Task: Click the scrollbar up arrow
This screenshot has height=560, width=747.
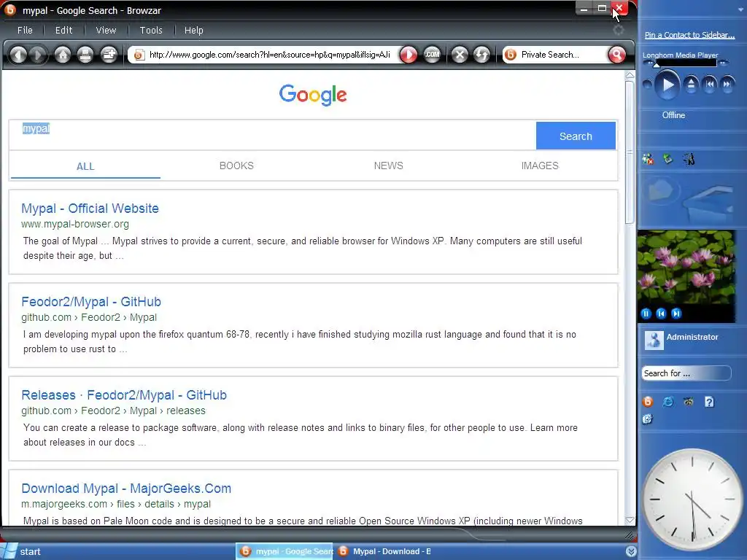Action: [630, 75]
